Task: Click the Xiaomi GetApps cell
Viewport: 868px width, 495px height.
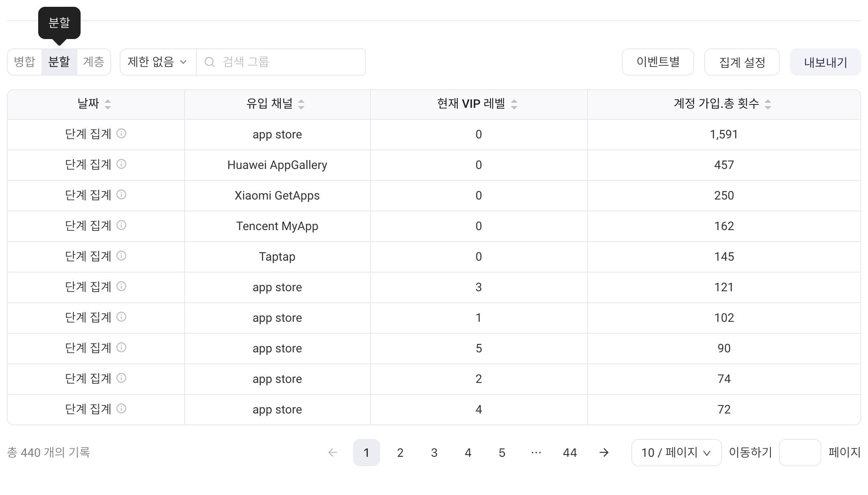Action: point(277,195)
